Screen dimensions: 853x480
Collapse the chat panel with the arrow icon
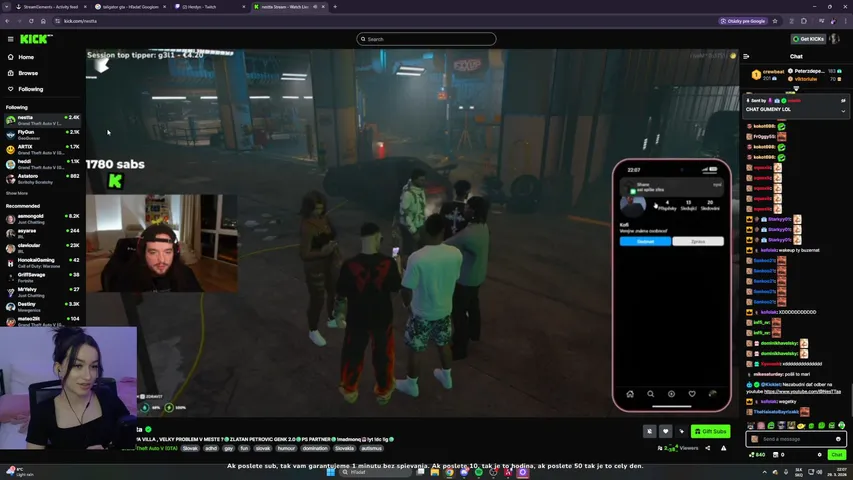click(746, 57)
